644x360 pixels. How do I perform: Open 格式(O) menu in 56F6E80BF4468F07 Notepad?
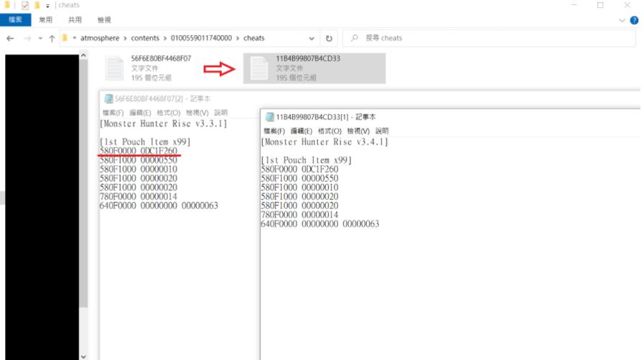(169, 113)
